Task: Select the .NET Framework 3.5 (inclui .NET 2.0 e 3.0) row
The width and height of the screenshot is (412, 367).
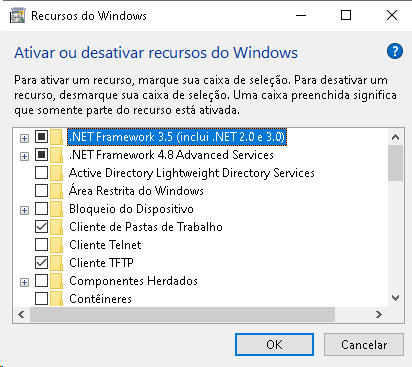Action: coord(177,137)
